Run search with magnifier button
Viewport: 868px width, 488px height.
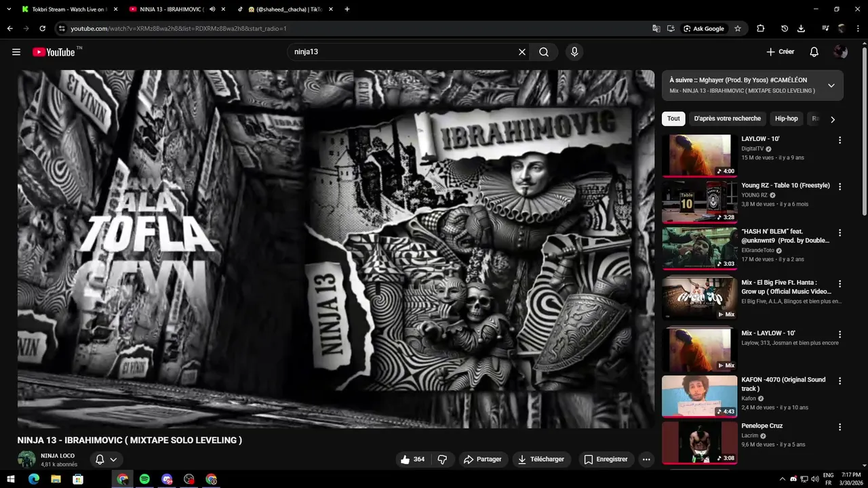[x=544, y=52]
